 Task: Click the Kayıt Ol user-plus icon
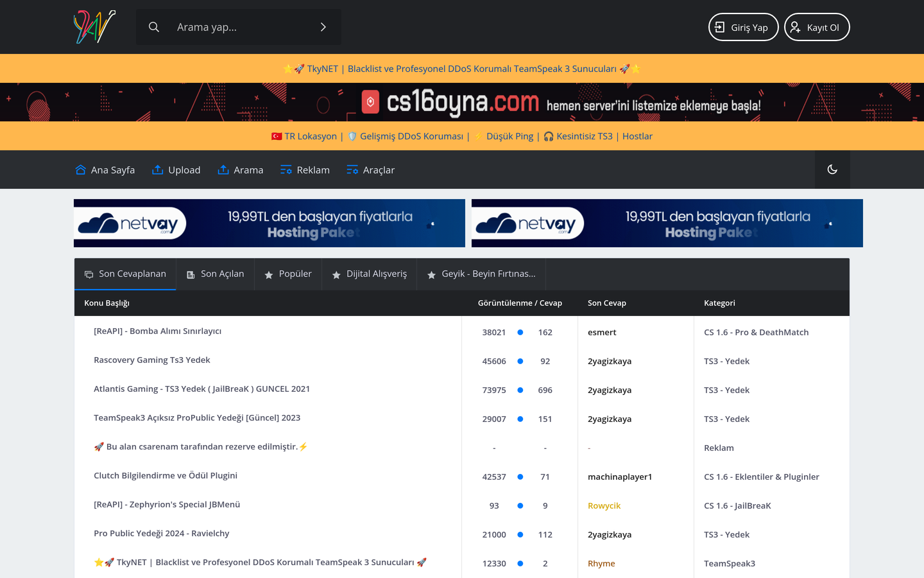(x=795, y=27)
